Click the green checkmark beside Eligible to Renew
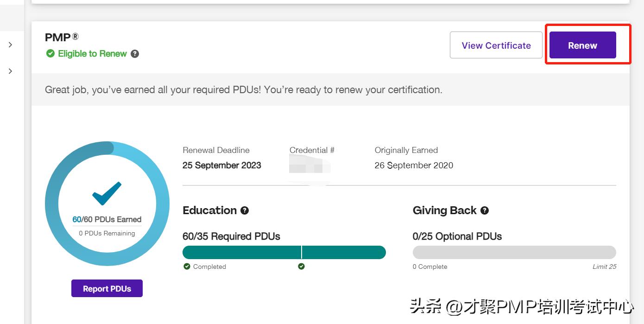The height and width of the screenshot is (324, 644). [50, 54]
